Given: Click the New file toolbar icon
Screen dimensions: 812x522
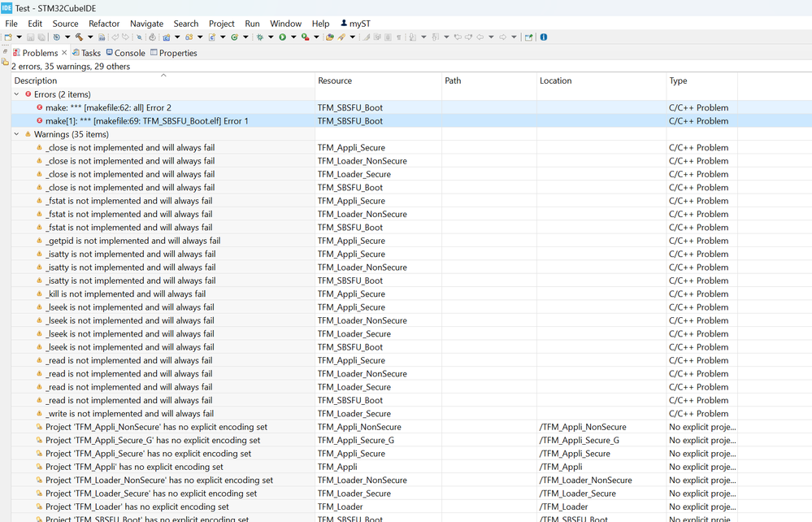Looking at the screenshot, I should click(x=8, y=37).
